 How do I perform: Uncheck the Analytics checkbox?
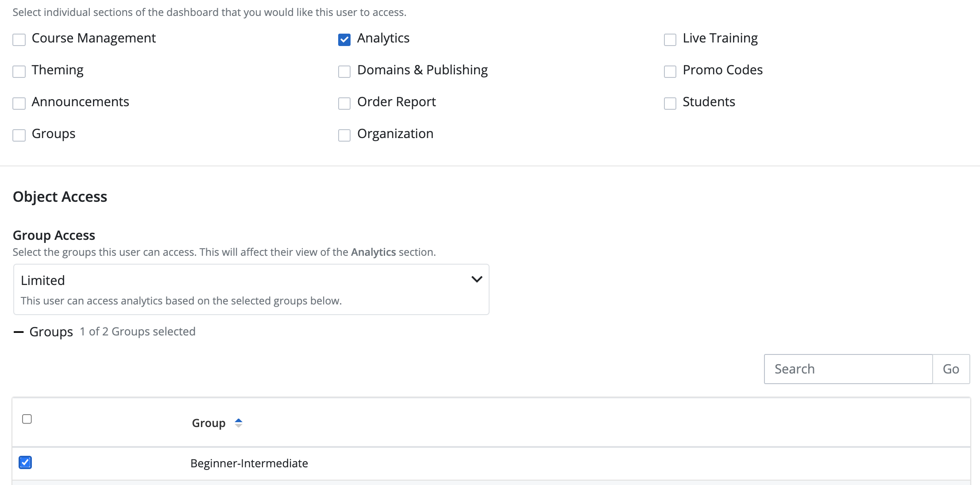click(344, 40)
